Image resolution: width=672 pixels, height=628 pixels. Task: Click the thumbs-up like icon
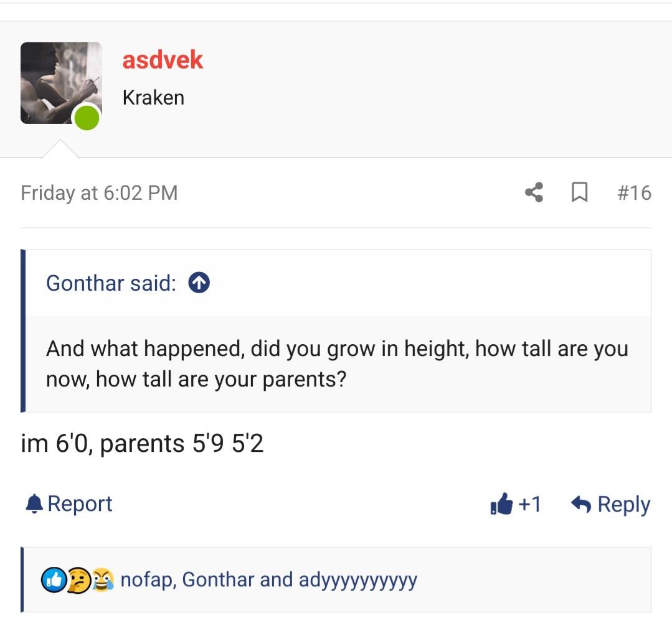pos(501,504)
